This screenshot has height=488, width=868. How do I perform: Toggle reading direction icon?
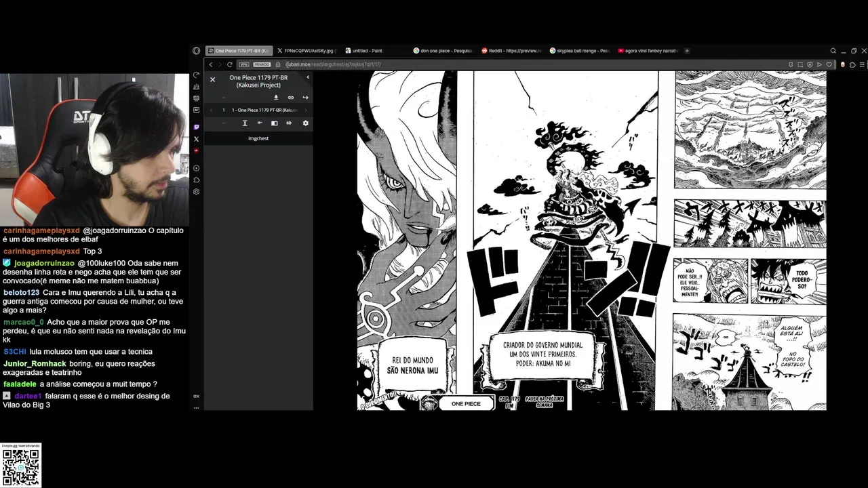pos(260,123)
